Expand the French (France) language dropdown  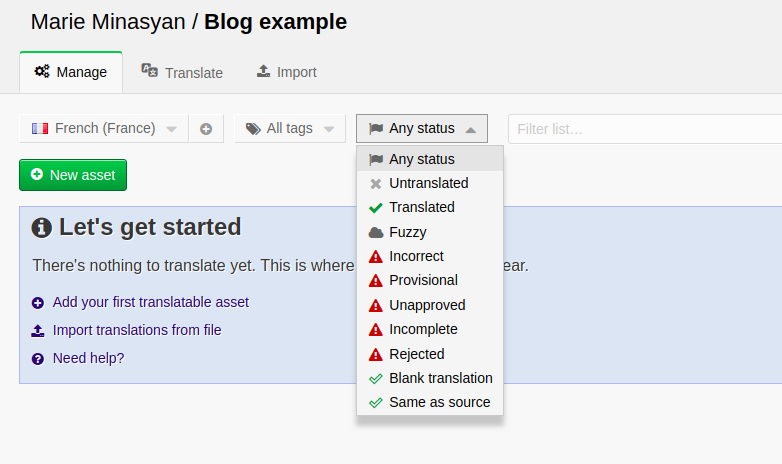coord(103,129)
